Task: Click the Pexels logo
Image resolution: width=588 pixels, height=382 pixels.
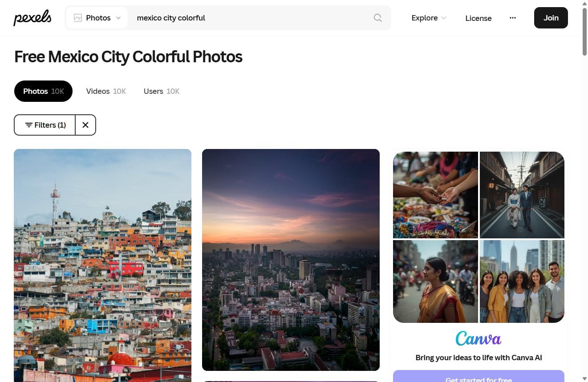Action: click(x=32, y=18)
